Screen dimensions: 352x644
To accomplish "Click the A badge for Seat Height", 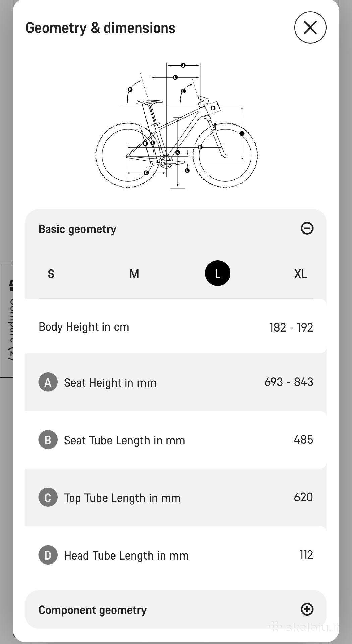I will tap(48, 382).
